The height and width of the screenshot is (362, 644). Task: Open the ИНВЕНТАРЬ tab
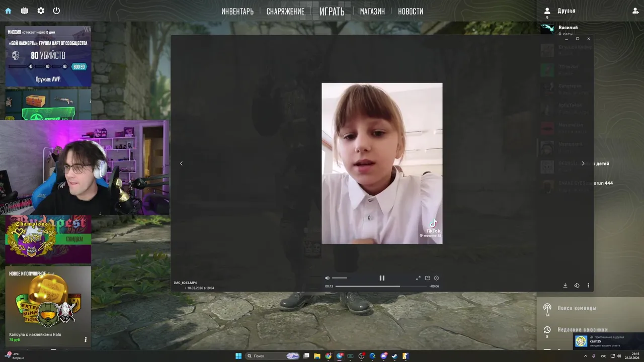(x=237, y=11)
